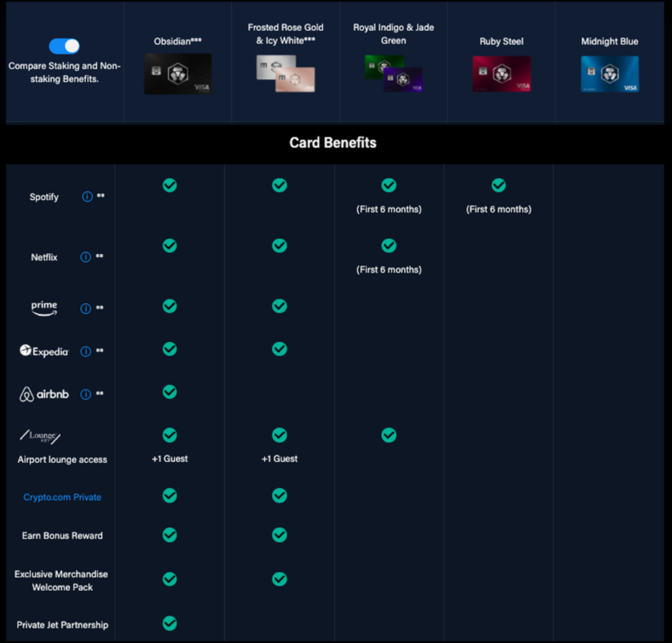Click the Card Benefits heading
The width and height of the screenshot is (672, 643).
point(333,143)
